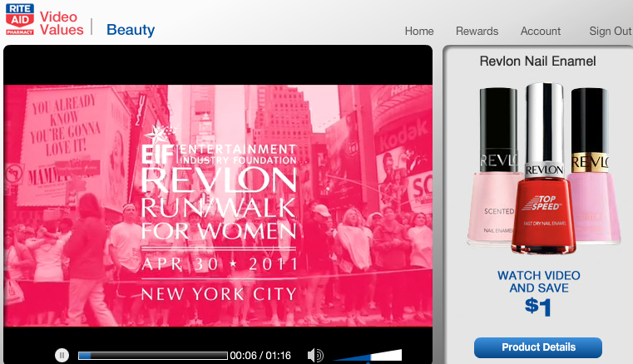This screenshot has height=364, width=633.
Task: Click the Video Values title link
Action: point(62,23)
